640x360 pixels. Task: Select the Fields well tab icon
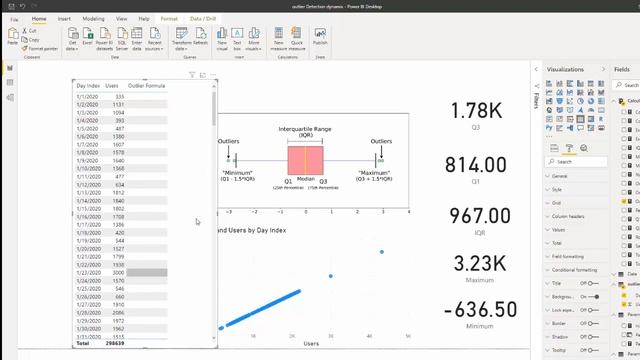tap(554, 148)
